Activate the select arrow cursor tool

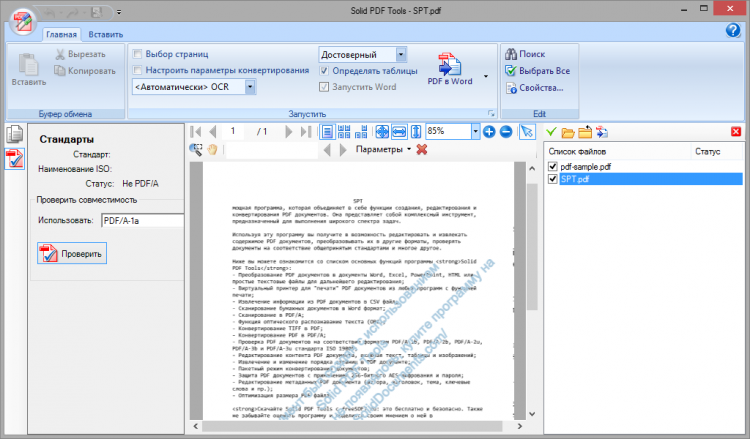click(x=527, y=132)
